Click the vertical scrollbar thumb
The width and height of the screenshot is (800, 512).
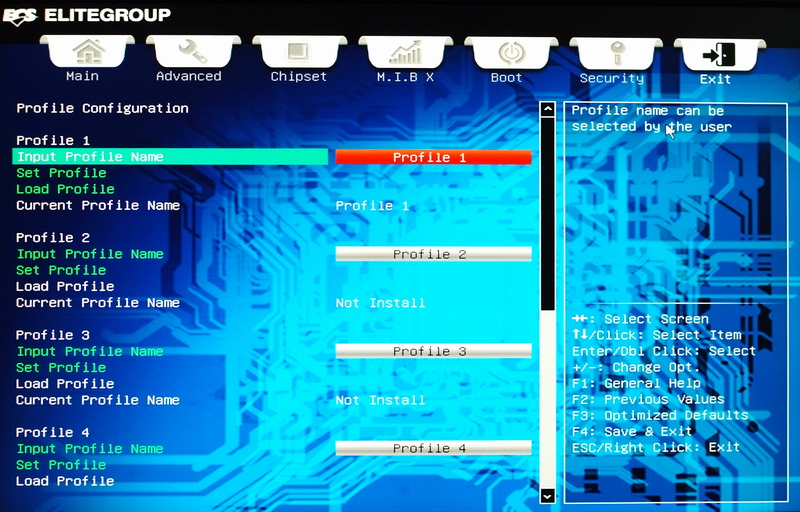[547, 213]
